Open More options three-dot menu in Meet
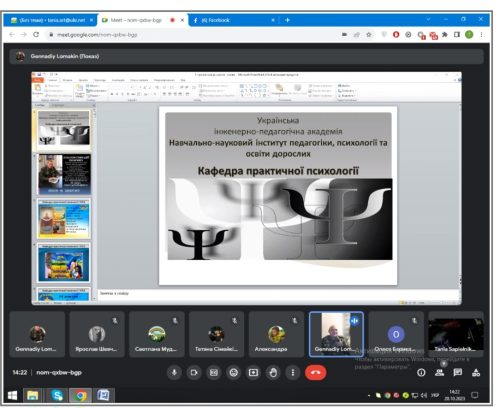500x408 pixels. pyautogui.click(x=293, y=372)
